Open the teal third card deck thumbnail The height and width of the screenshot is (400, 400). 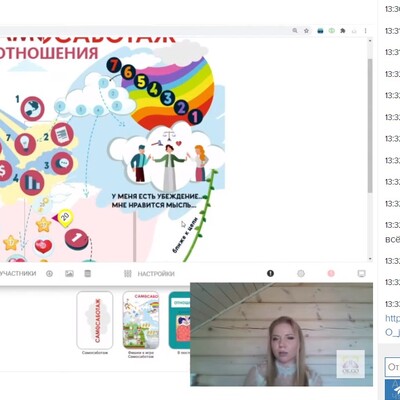coord(179,320)
